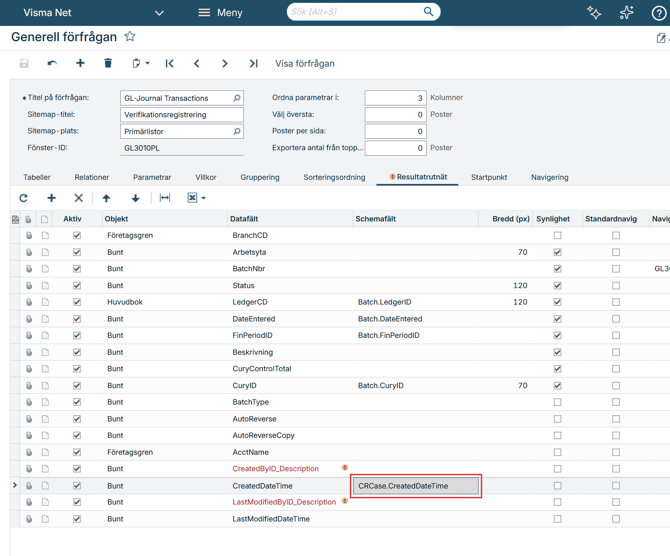The image size is (670, 556).
Task: Click the undo arrow icon in toolbar
Action: pos(52,63)
